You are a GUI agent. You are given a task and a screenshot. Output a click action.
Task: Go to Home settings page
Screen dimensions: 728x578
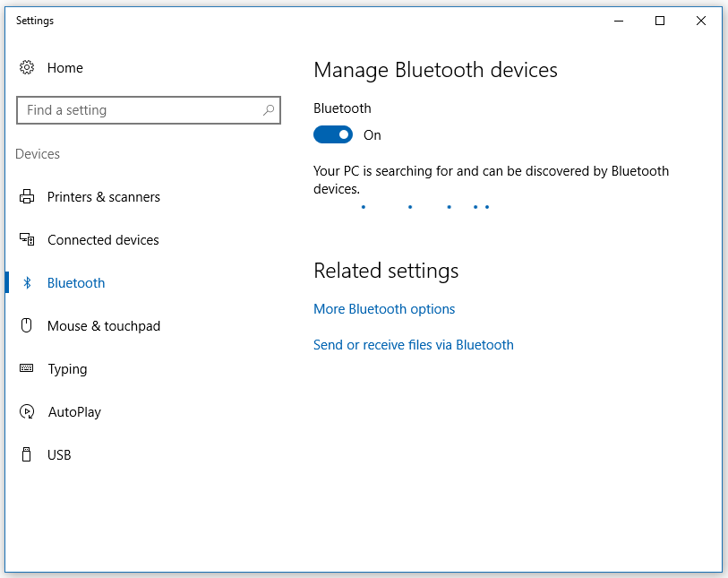pos(65,68)
